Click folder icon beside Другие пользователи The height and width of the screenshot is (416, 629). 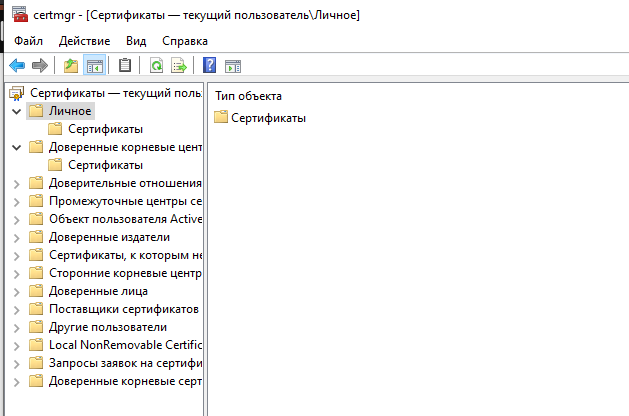[x=36, y=327]
